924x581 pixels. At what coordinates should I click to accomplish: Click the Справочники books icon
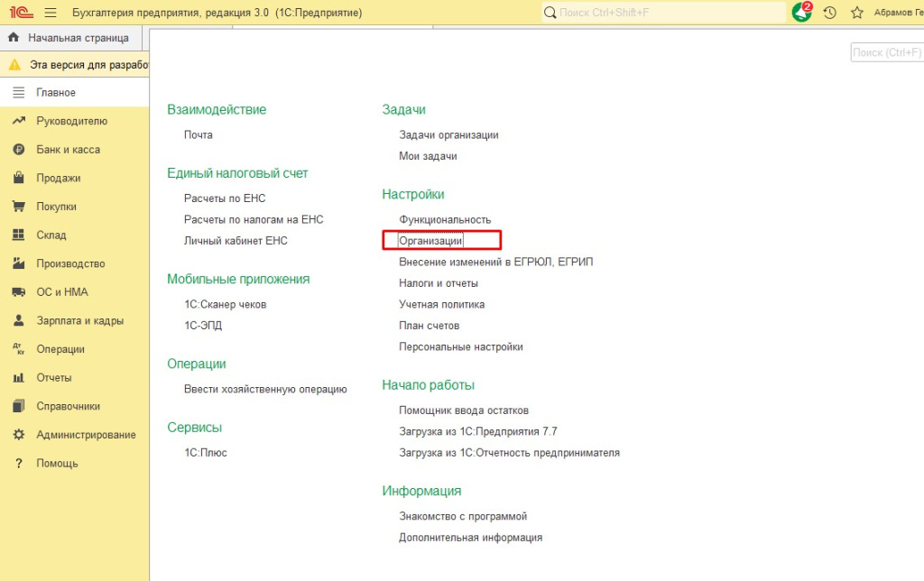[x=19, y=406]
